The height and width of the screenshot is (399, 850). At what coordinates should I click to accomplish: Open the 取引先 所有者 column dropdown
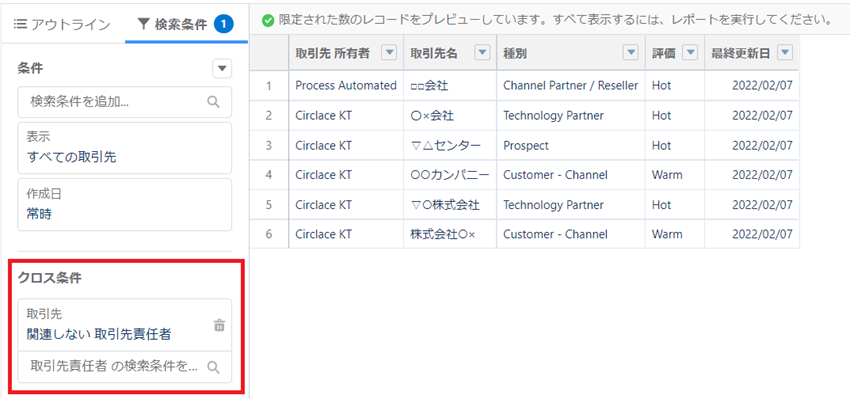coord(389,52)
